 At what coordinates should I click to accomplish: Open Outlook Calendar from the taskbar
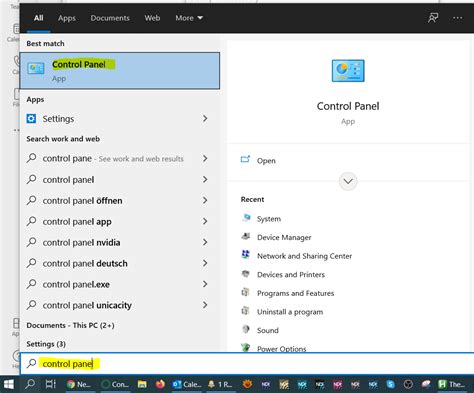click(187, 384)
